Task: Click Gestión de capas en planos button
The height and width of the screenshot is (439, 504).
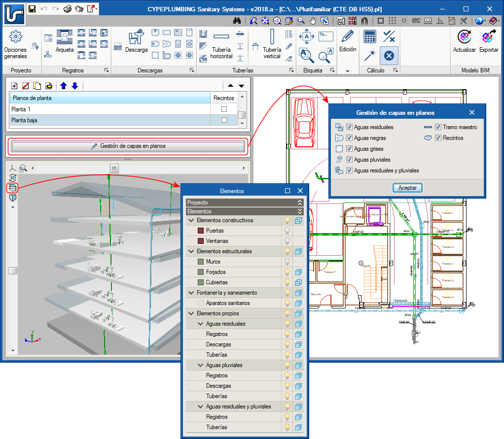Action: (x=128, y=146)
